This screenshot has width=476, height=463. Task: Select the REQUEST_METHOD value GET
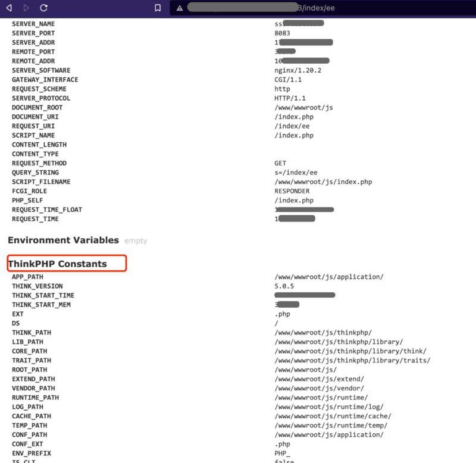tap(280, 163)
